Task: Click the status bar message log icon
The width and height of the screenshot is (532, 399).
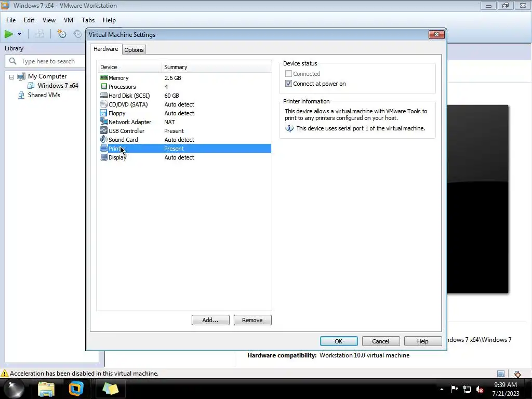Action: point(501,374)
